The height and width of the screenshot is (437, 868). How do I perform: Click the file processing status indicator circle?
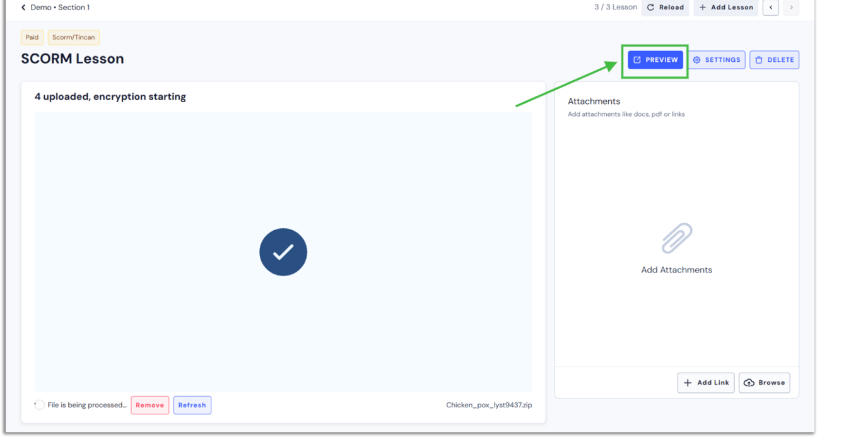point(39,405)
